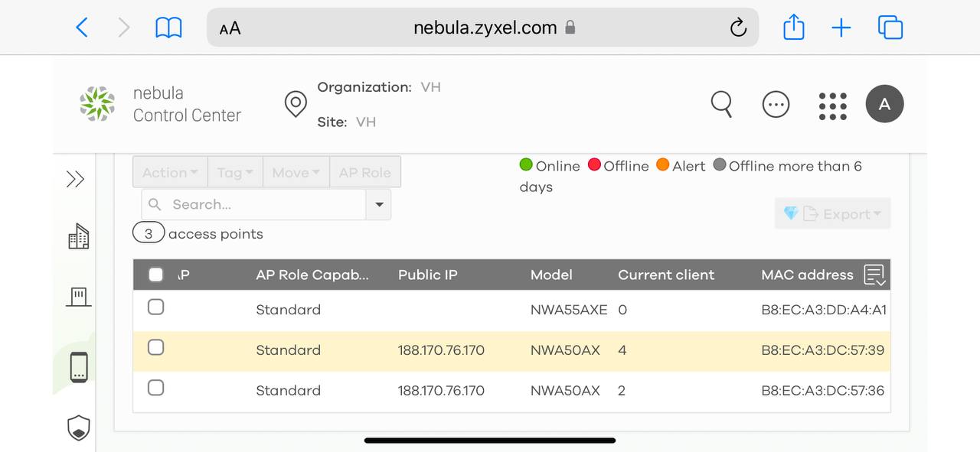The height and width of the screenshot is (452, 980).
Task: Open the more options ellipsis circle icon
Action: click(776, 105)
